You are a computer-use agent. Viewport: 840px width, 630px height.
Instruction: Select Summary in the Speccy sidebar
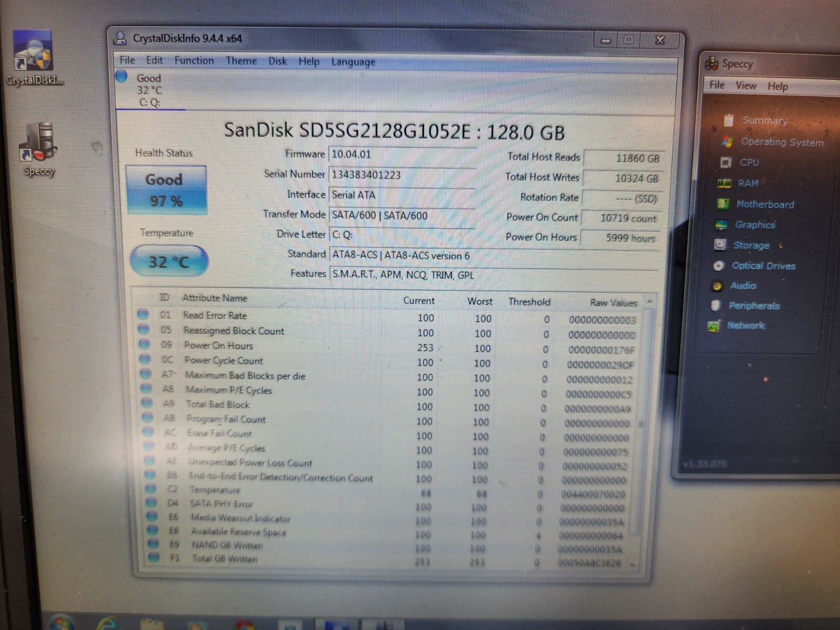[x=765, y=120]
